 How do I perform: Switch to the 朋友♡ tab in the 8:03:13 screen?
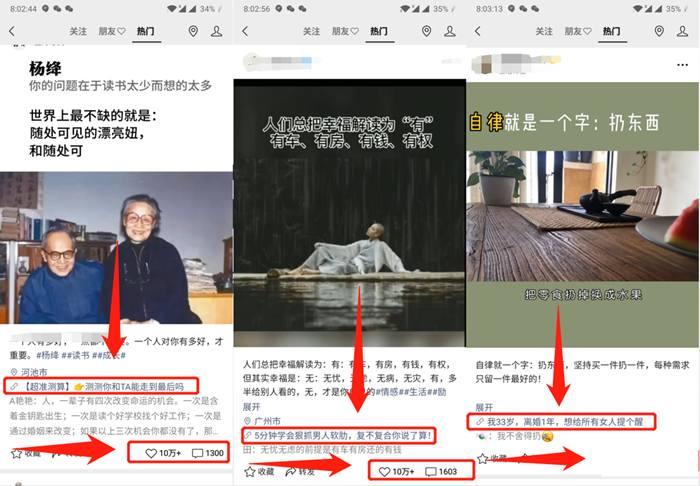pos(578,31)
